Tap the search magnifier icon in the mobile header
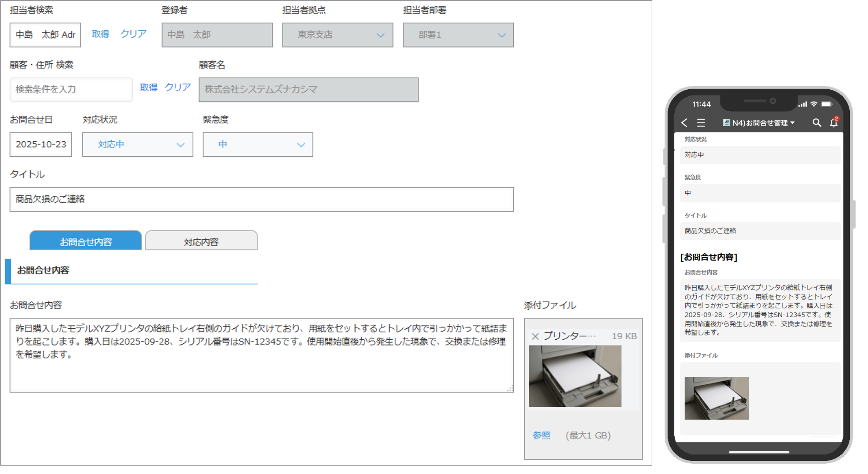 coord(816,123)
